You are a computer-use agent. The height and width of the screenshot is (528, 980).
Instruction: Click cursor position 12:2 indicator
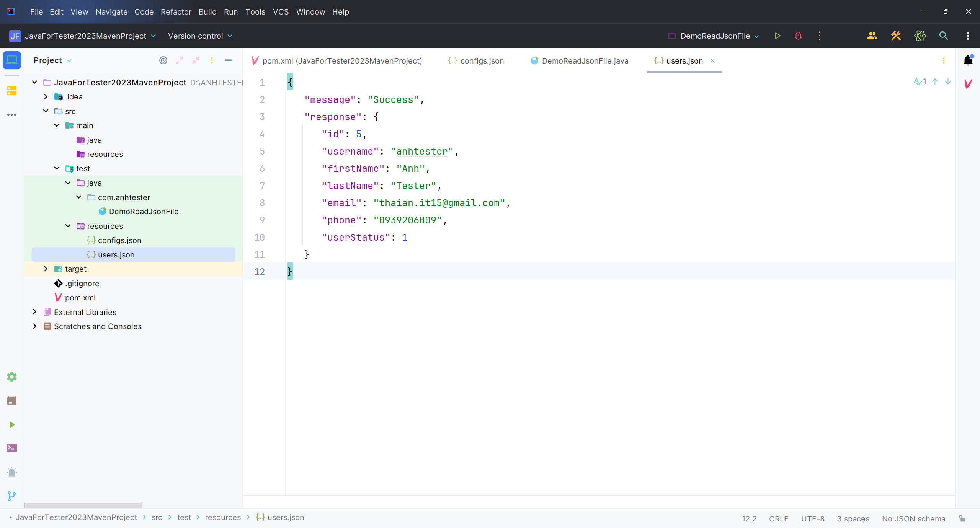749,519
